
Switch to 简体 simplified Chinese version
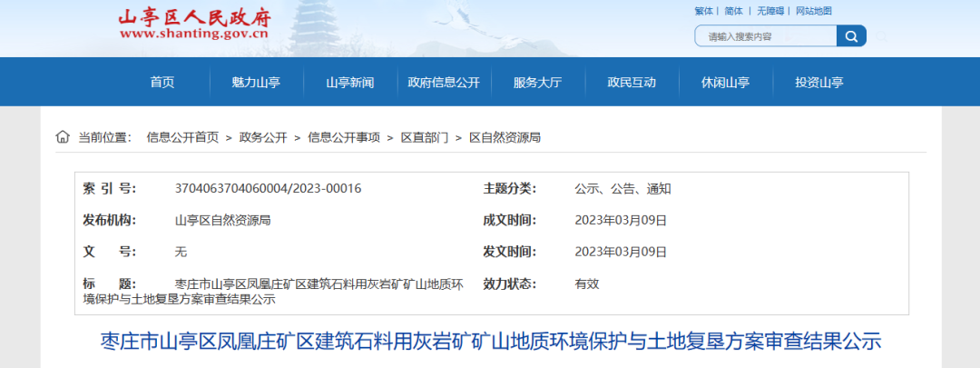click(733, 11)
